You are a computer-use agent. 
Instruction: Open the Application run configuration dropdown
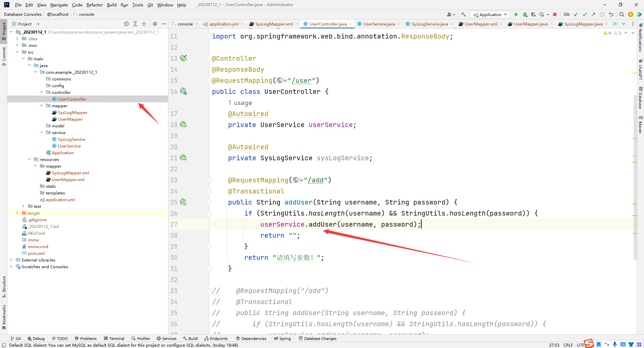point(490,14)
